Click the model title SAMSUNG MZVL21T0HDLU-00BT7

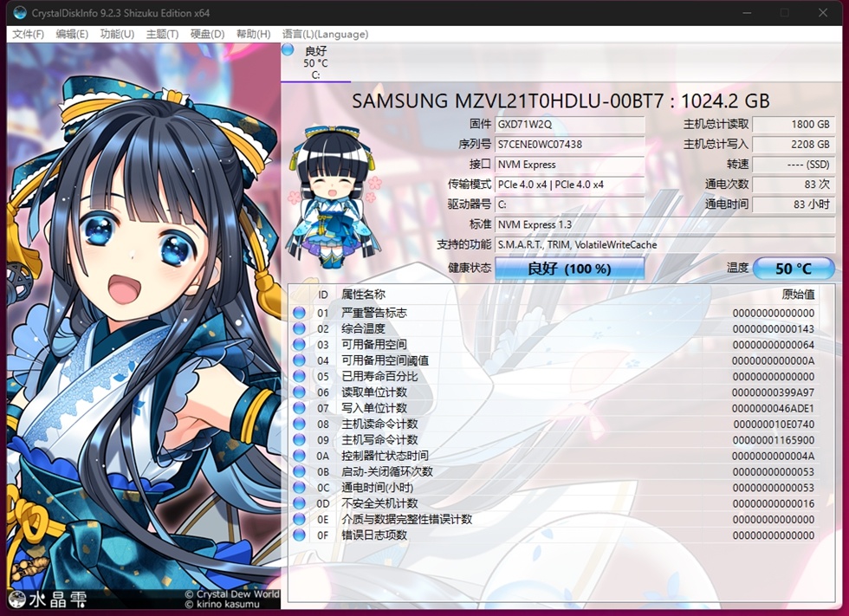508,101
